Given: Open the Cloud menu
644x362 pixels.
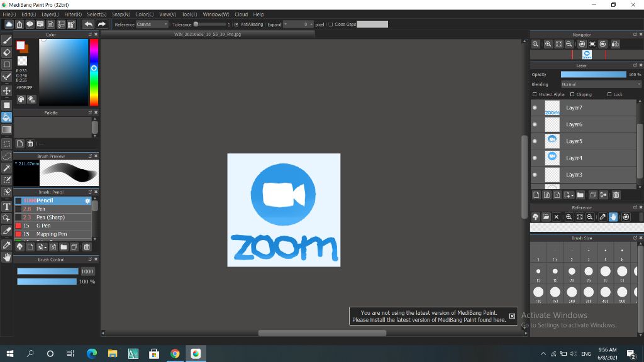Looking at the screenshot, I should [x=241, y=14].
